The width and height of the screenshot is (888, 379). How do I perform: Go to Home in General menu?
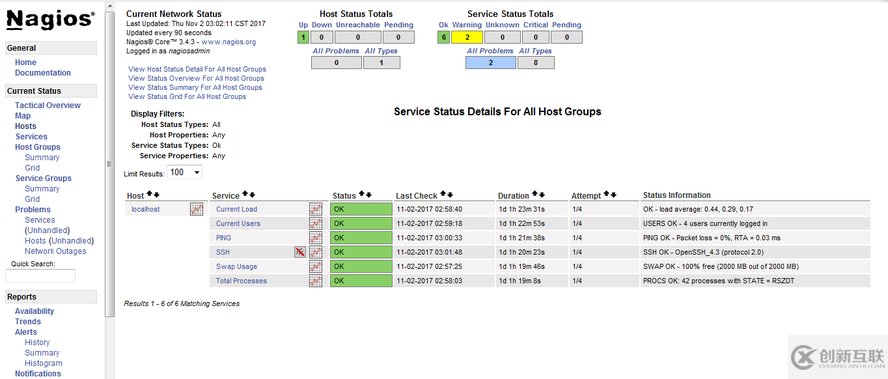point(25,62)
